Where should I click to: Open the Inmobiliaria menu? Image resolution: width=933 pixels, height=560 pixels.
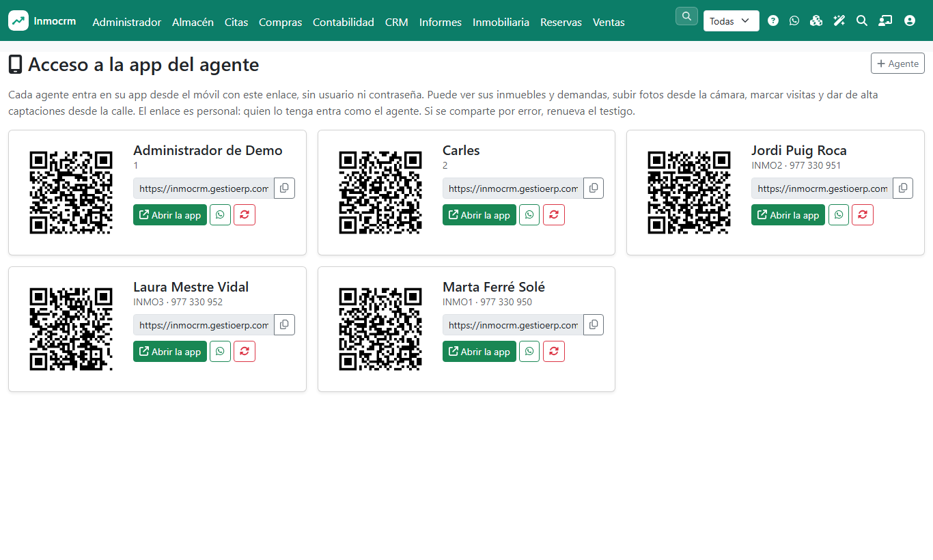[x=501, y=22]
